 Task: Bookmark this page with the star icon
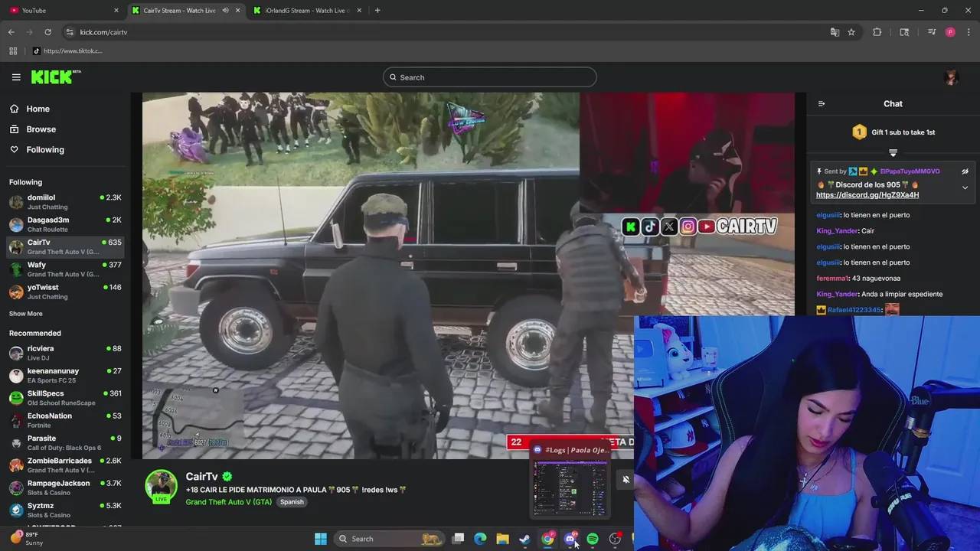point(851,32)
